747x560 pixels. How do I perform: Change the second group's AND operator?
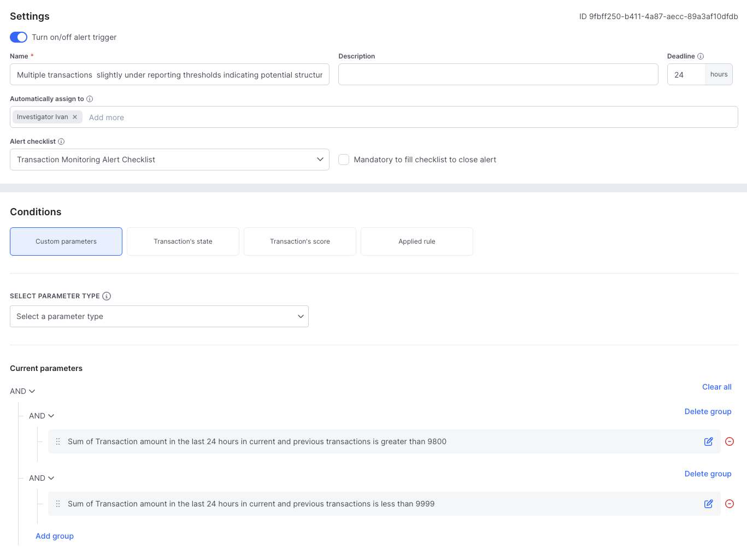point(42,478)
